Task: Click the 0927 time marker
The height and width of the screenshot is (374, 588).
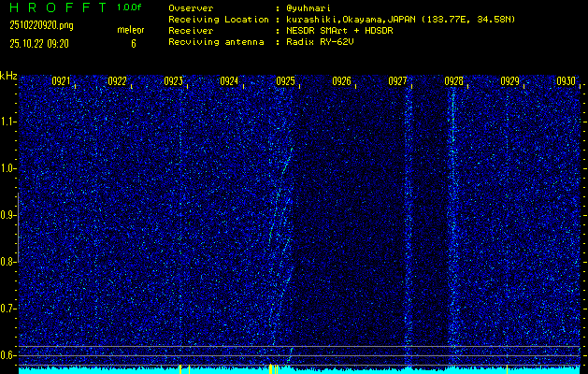Action: click(x=397, y=81)
